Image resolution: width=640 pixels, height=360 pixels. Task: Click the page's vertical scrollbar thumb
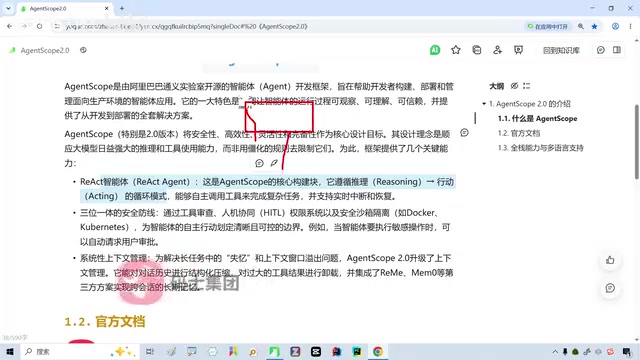637,142
